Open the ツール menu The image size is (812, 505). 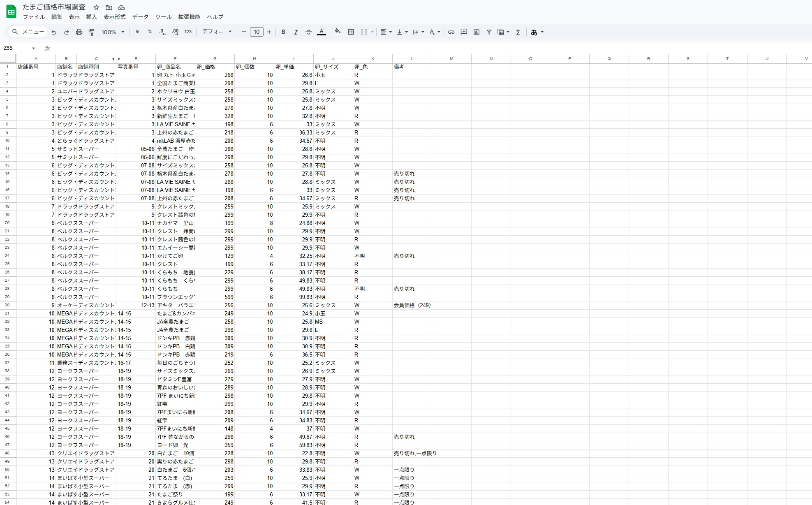pyautogui.click(x=163, y=17)
